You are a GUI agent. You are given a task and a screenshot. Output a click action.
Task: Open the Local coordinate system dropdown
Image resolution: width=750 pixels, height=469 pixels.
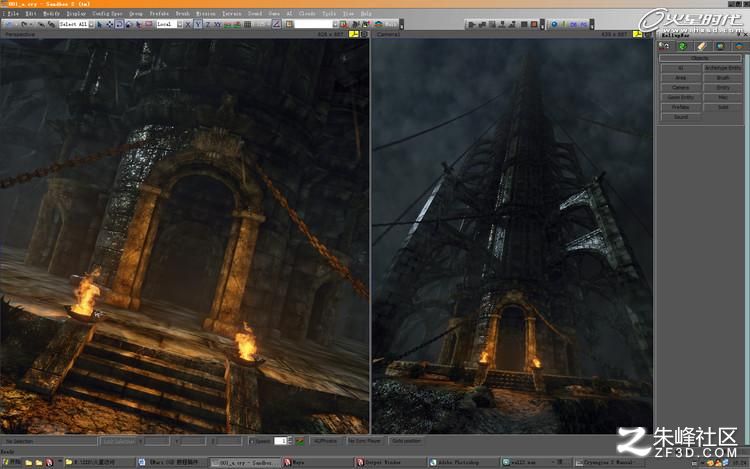point(180,24)
